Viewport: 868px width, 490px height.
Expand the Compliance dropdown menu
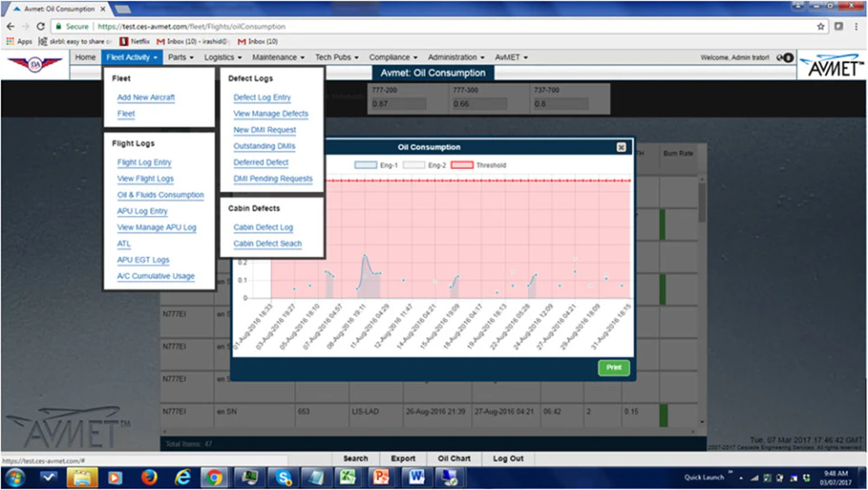coord(393,57)
